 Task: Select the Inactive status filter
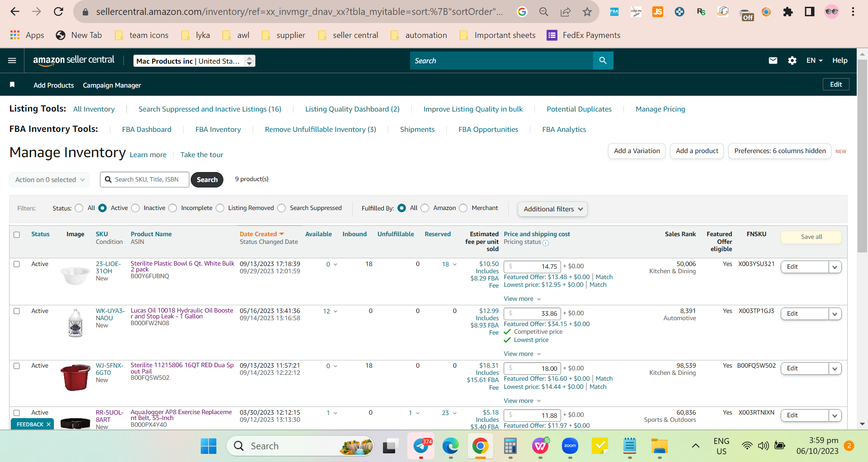(136, 208)
